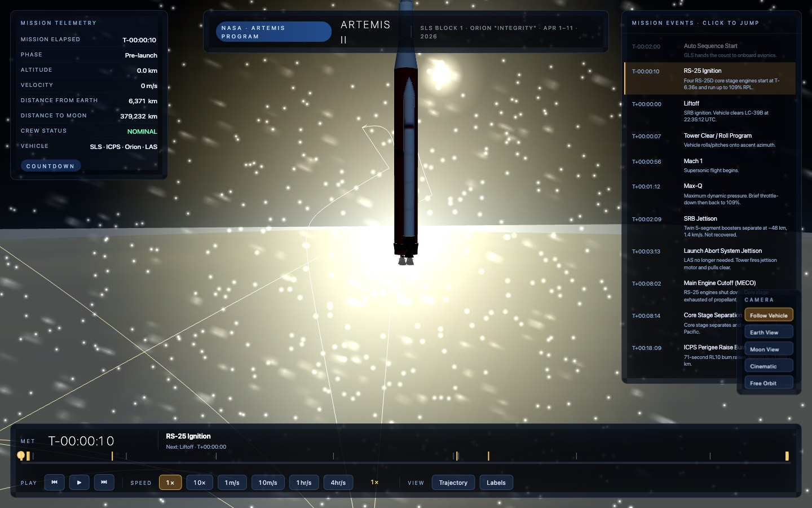Jump to the Core Stage Separation event

pyautogui.click(x=710, y=323)
